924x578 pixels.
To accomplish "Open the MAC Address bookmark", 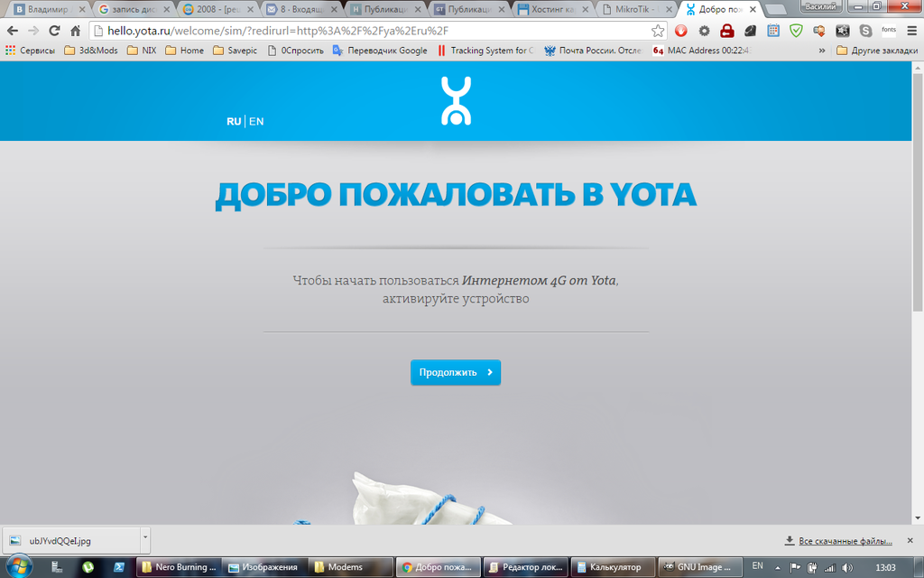I will (x=701, y=51).
